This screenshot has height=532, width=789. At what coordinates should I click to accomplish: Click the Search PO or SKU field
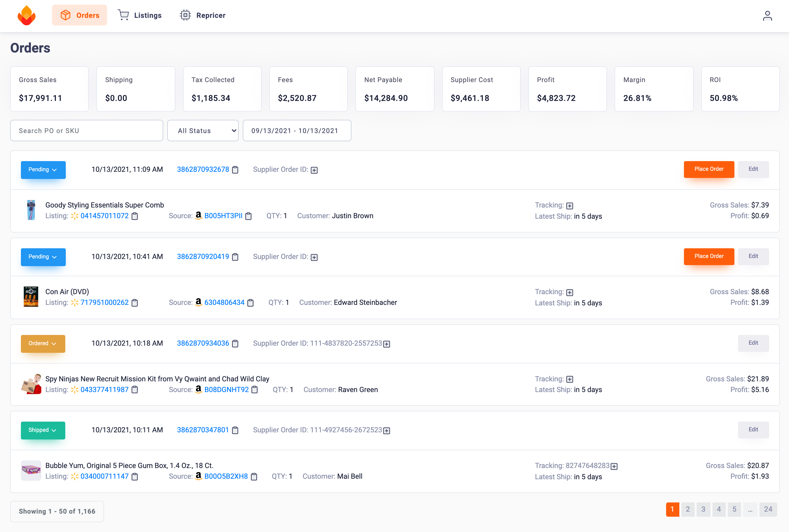click(86, 131)
